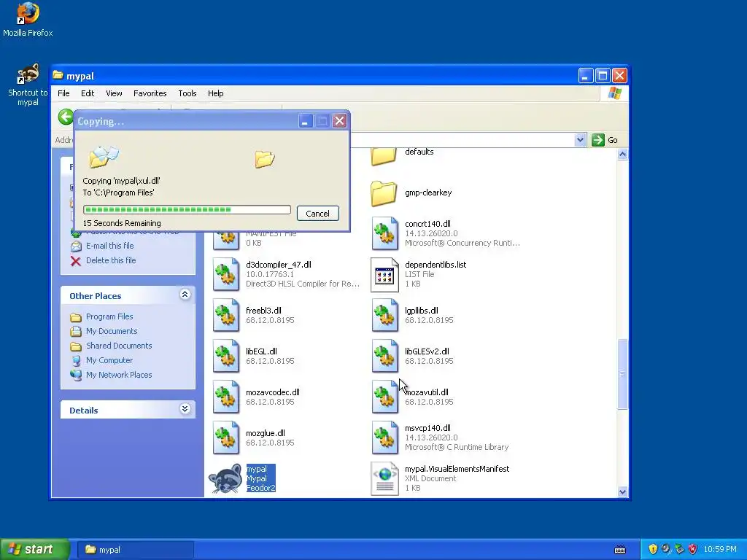Click the Windows flag logo in menu bar
The height and width of the screenshot is (560, 747).
point(614,93)
